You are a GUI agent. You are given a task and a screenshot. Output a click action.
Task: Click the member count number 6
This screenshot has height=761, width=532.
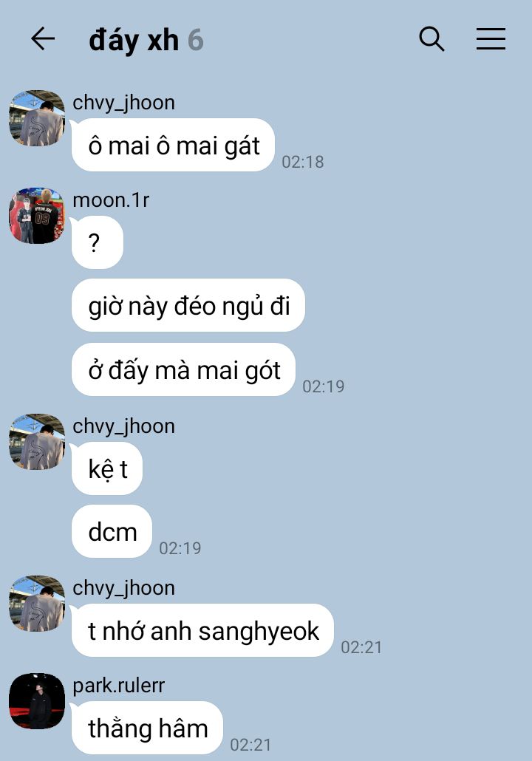coord(195,40)
